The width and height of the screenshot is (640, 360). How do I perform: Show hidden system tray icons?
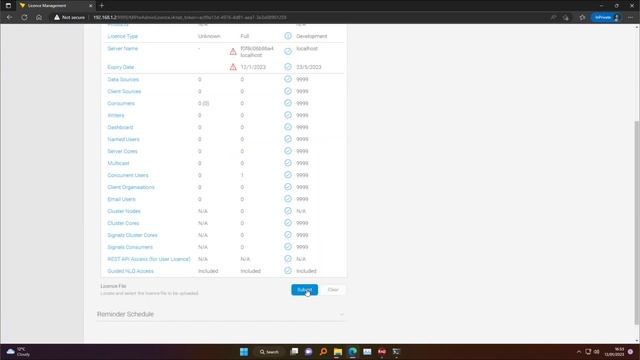point(578,352)
